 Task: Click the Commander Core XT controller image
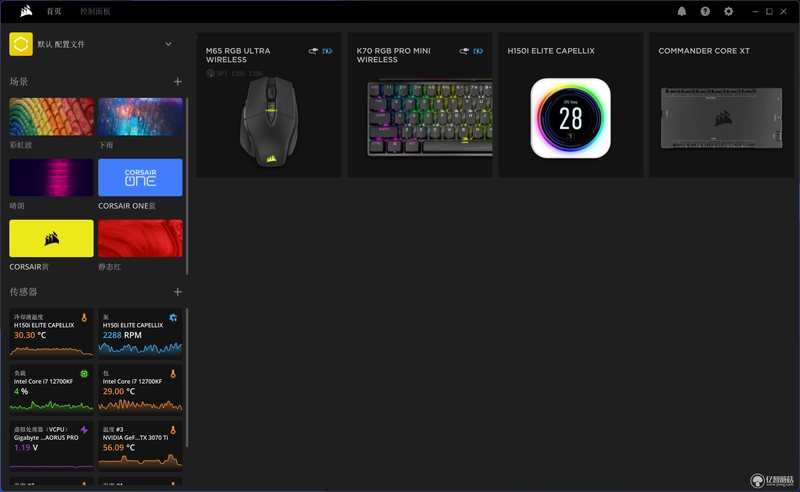coord(721,118)
